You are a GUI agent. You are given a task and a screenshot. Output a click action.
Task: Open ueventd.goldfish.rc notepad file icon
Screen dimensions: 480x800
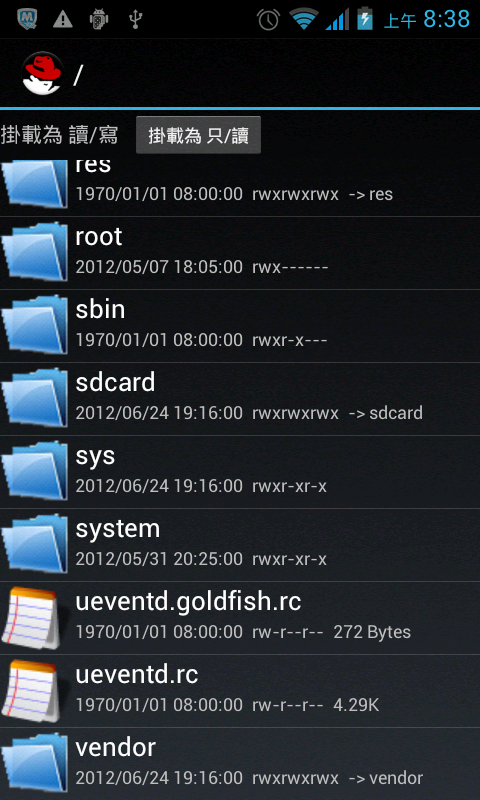[x=31, y=617]
